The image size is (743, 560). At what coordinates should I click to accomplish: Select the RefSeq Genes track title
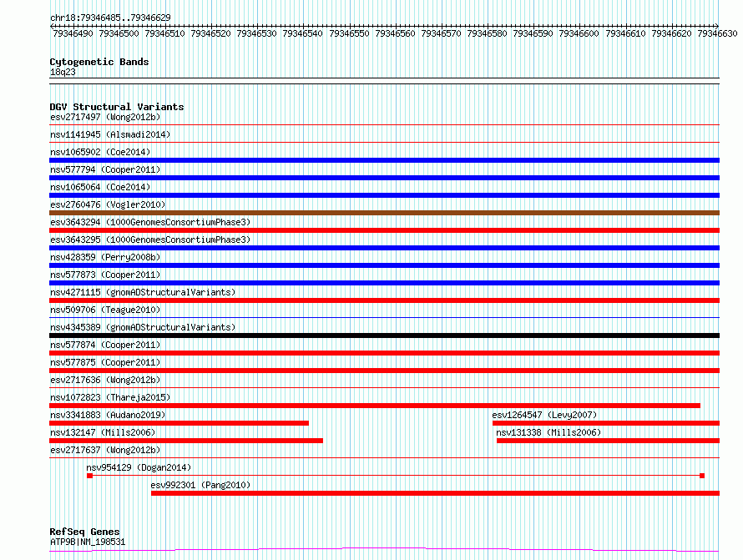pos(84,532)
